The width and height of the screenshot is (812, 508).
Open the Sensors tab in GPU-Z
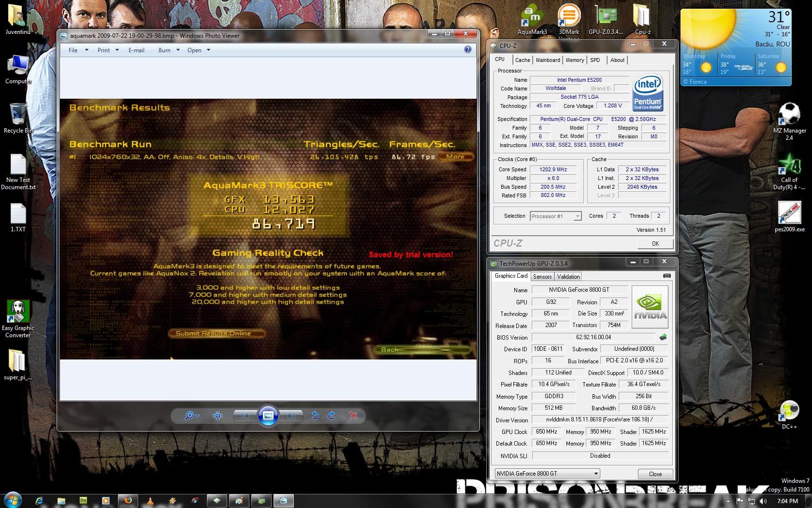(542, 276)
